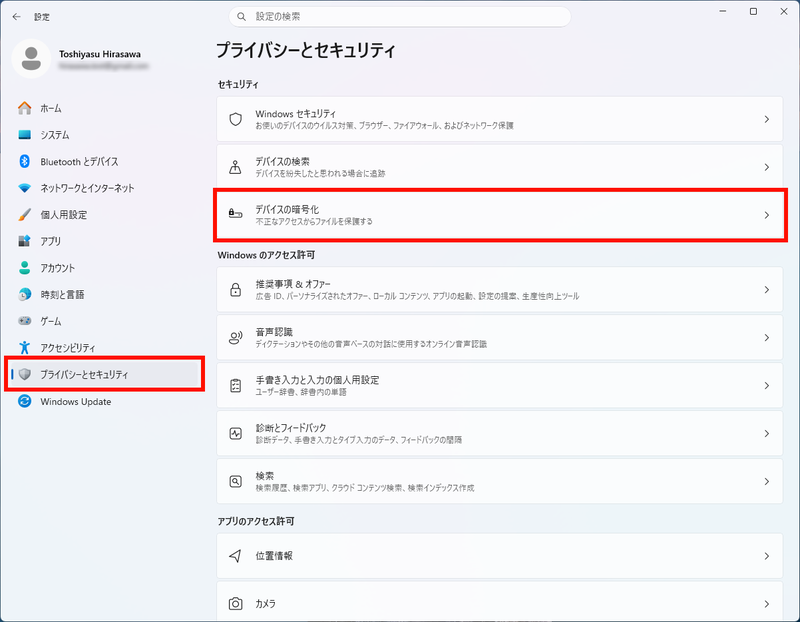Click the 音声認識 speech icon
The image size is (800, 622).
(x=235, y=337)
